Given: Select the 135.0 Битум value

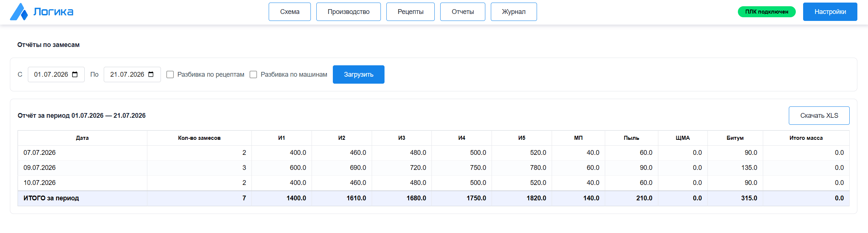Looking at the screenshot, I should coord(749,168).
